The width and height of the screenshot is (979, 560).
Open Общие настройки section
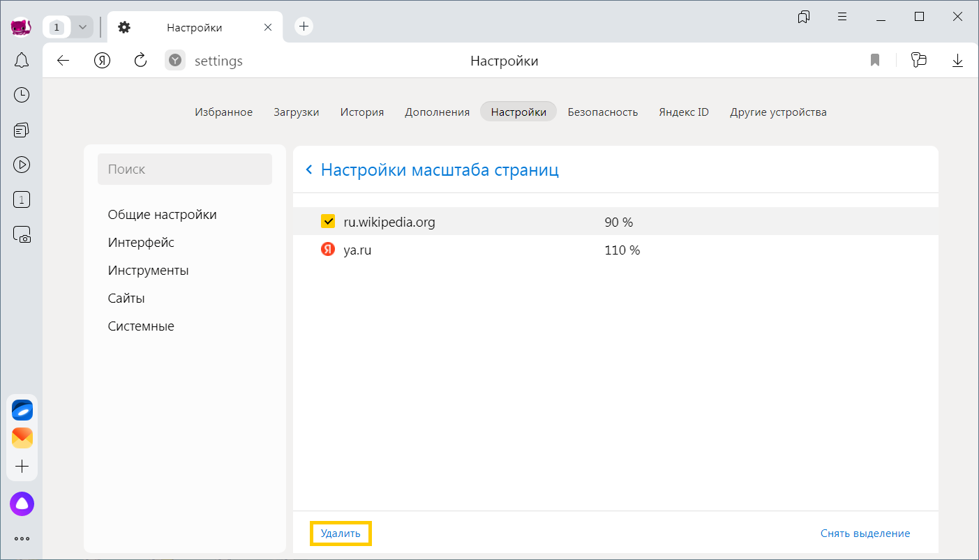tap(162, 214)
